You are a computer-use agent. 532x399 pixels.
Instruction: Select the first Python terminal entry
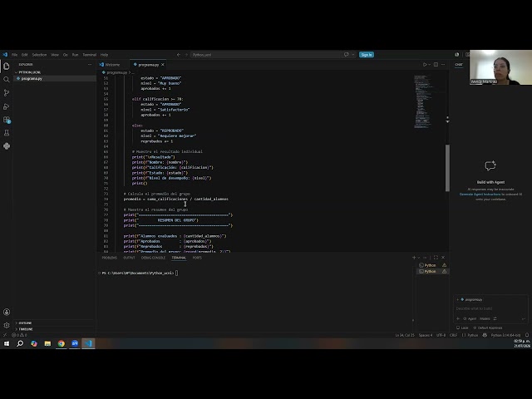(432, 265)
